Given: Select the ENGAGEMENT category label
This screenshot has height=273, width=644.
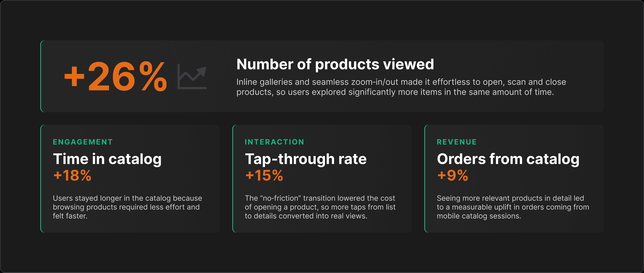Looking at the screenshot, I should pos(83,142).
